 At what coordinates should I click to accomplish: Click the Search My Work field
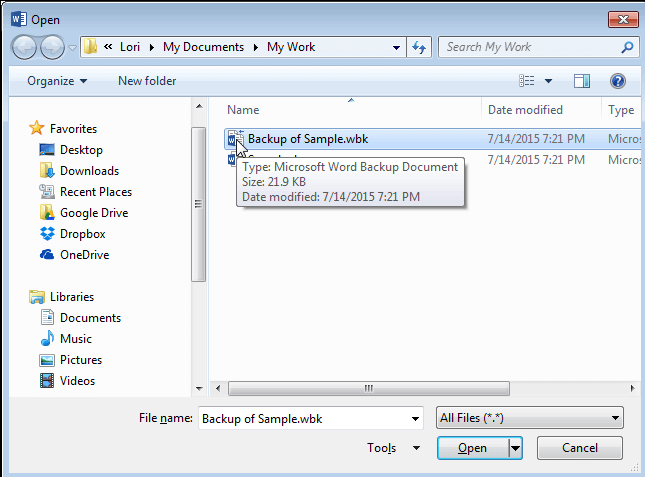click(528, 47)
